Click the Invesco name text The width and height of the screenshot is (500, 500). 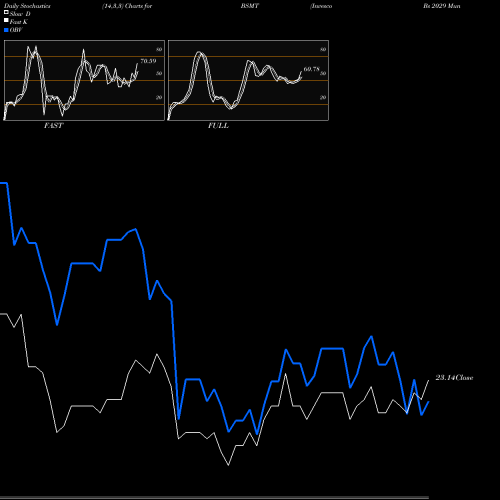[321, 6]
